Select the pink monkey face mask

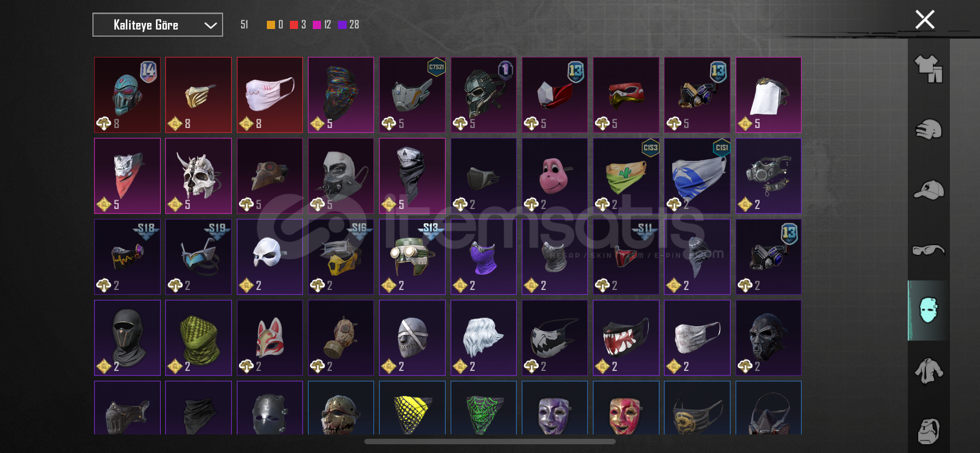tap(555, 176)
